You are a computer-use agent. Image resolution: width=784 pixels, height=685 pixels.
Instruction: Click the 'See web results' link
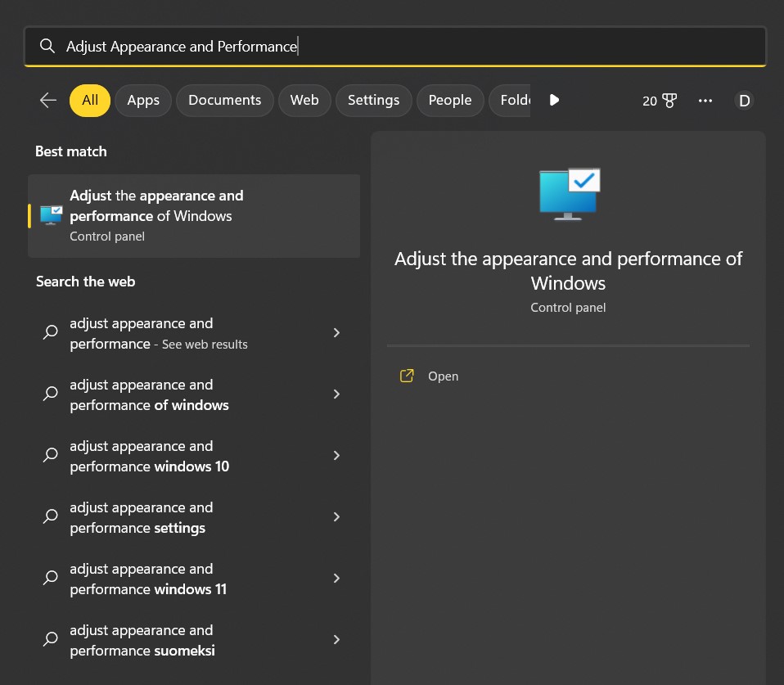tap(204, 344)
